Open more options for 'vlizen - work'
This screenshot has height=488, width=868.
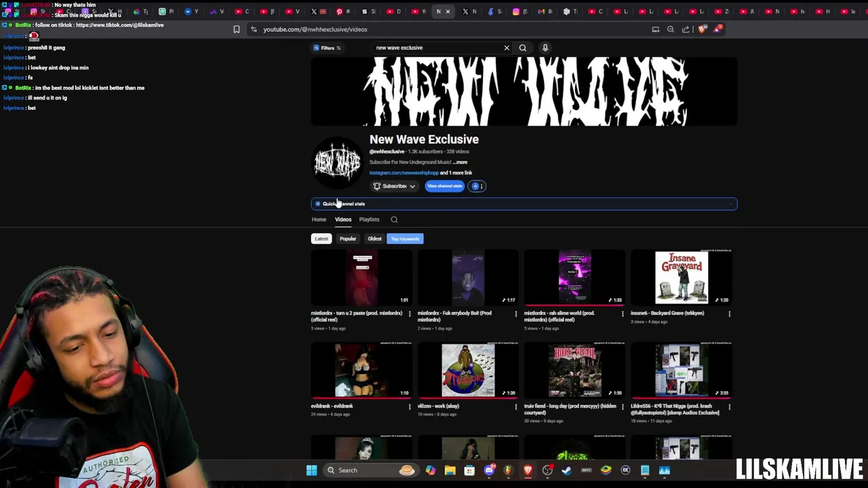516,407
